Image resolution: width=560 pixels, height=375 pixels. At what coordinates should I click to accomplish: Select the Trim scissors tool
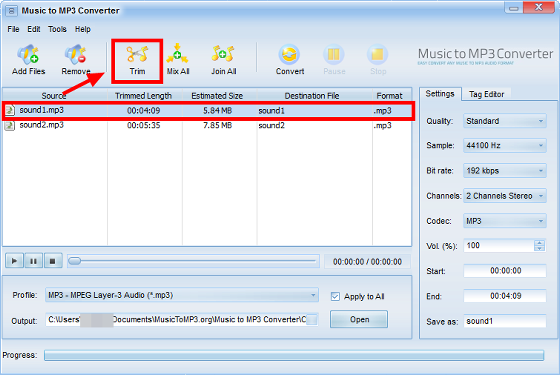(137, 60)
